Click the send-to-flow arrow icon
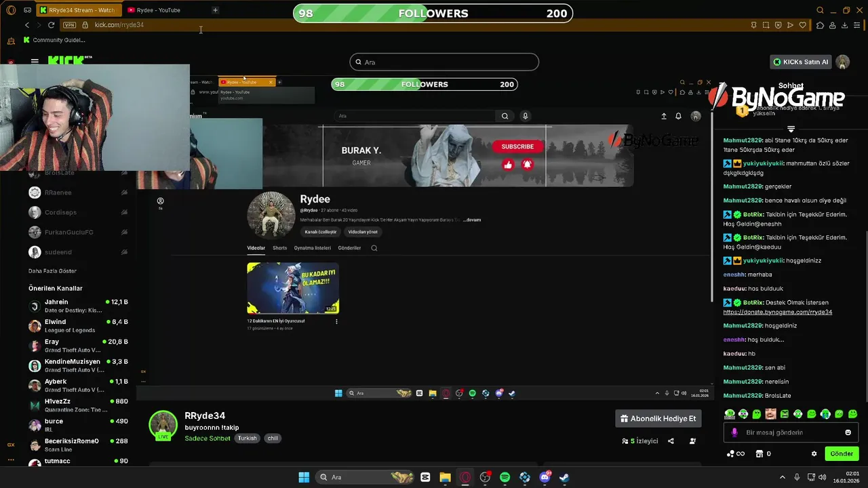This screenshot has height=488, width=868. coord(790,25)
